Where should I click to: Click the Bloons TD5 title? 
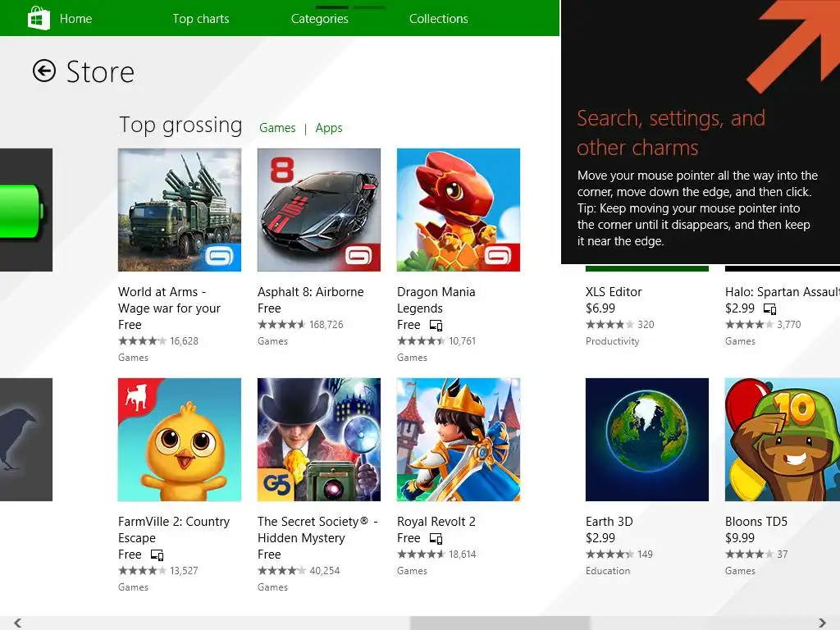tap(756, 522)
